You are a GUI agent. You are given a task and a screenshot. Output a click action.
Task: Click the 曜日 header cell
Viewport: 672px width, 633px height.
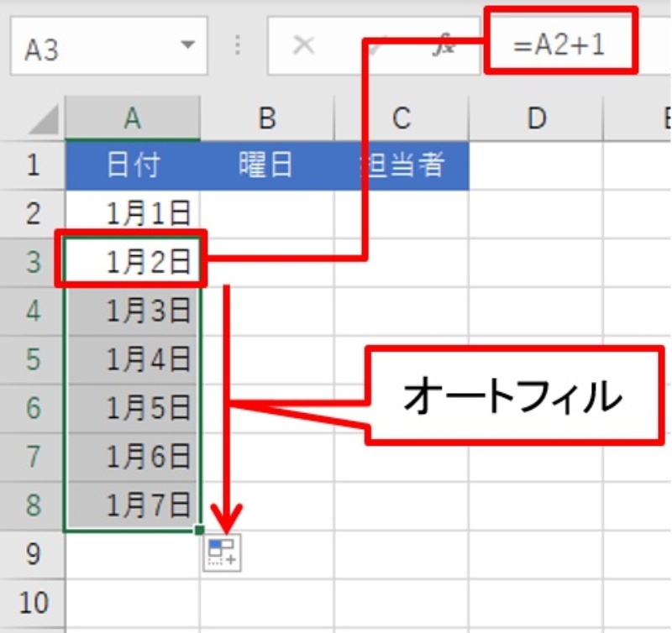(x=266, y=165)
